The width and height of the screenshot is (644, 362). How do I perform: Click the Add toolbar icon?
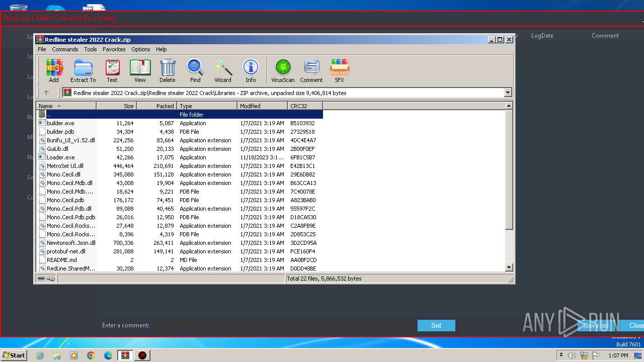tap(54, 70)
